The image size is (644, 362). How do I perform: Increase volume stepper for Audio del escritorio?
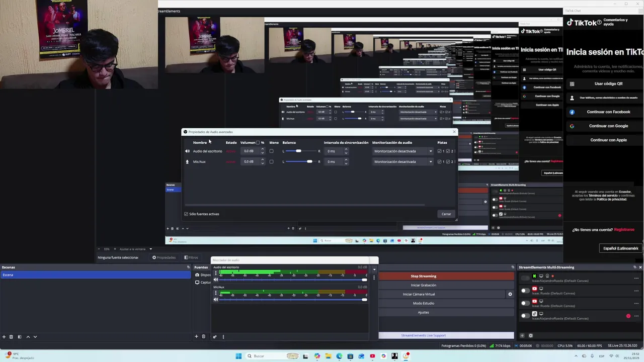(262, 150)
